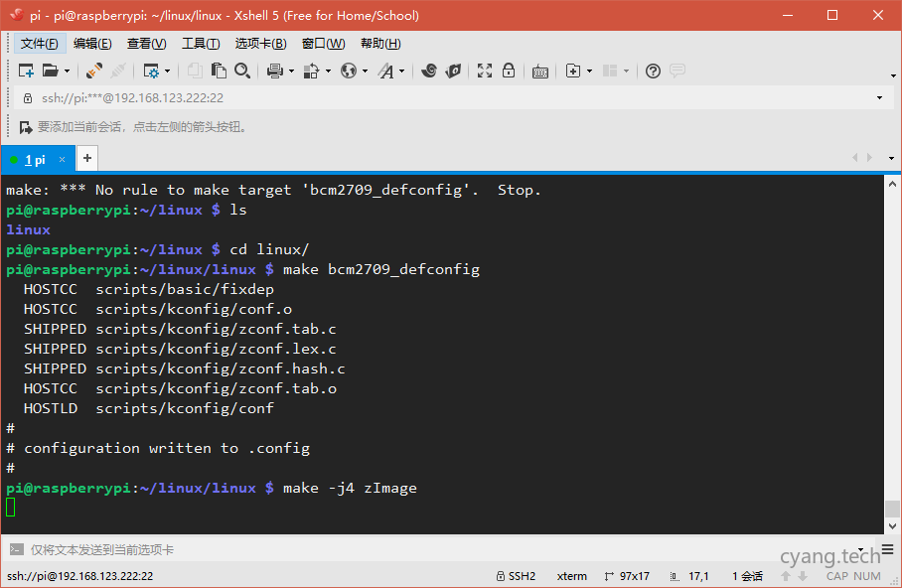Open the font dropdown arrow

[x=401, y=72]
